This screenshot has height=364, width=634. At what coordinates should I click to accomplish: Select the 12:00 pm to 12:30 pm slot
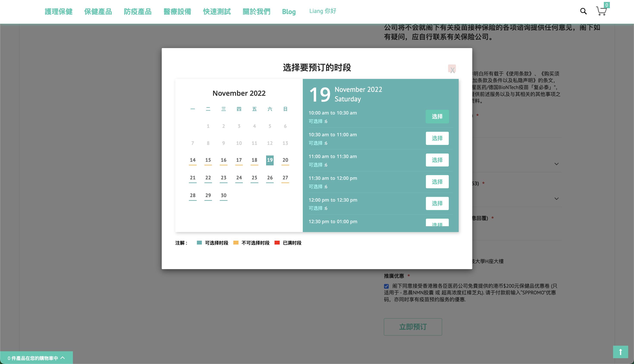click(437, 204)
